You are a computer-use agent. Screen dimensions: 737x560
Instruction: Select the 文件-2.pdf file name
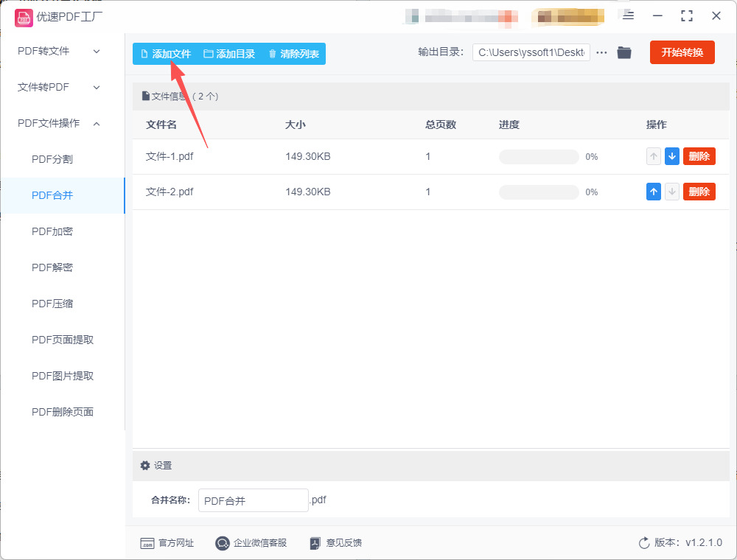tap(170, 192)
